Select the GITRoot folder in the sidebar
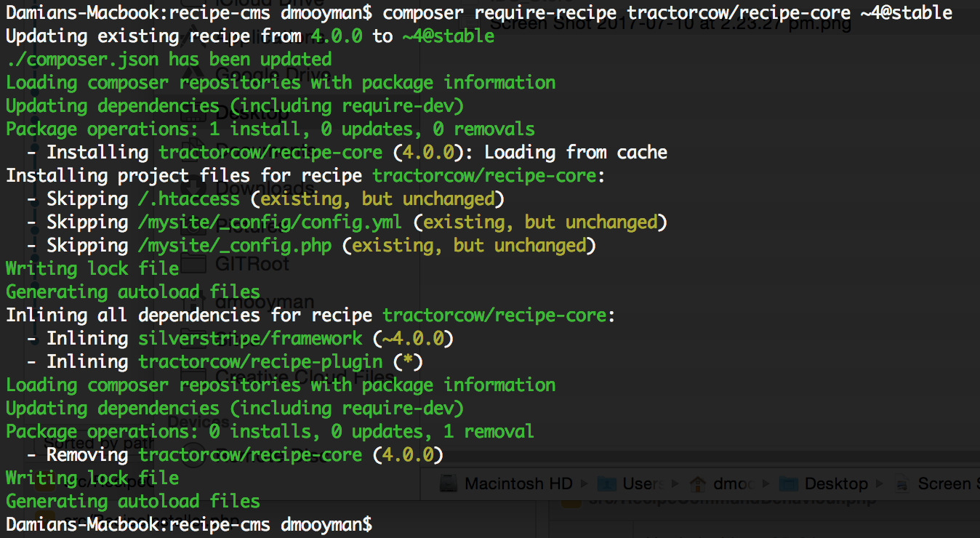980x538 pixels. coord(252,263)
